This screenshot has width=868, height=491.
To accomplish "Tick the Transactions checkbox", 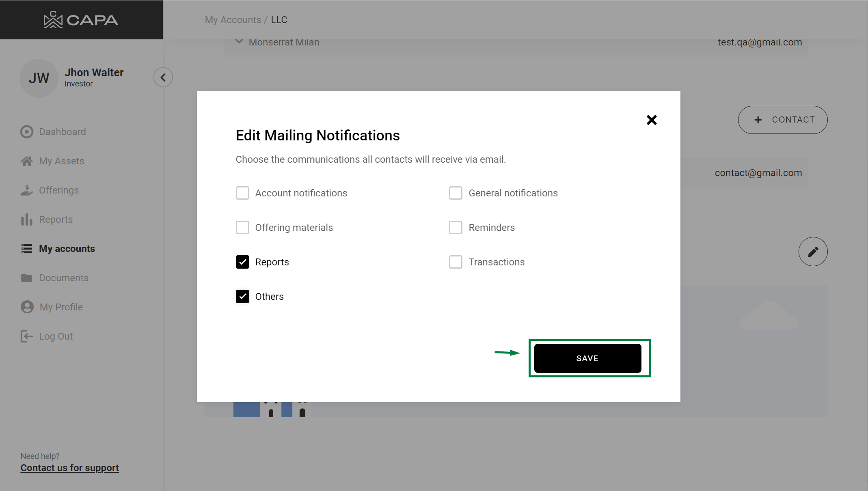I will point(456,262).
